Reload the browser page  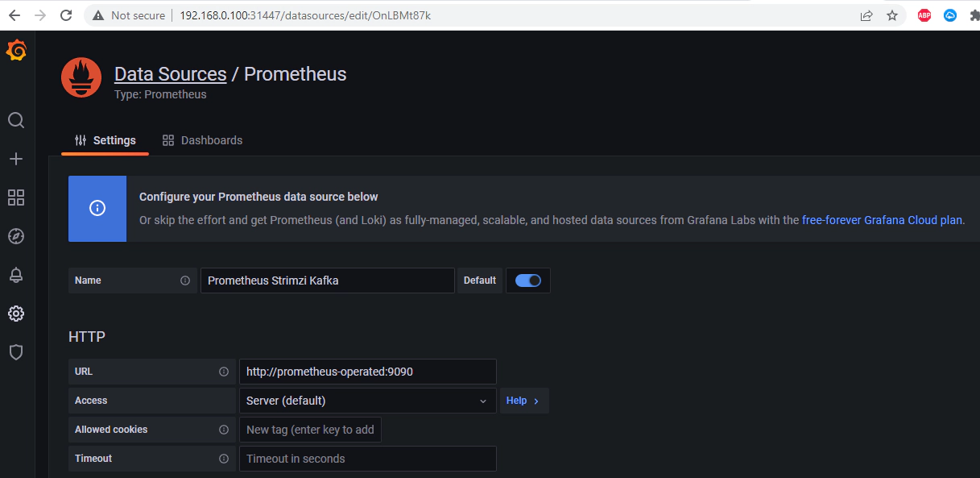[66, 15]
